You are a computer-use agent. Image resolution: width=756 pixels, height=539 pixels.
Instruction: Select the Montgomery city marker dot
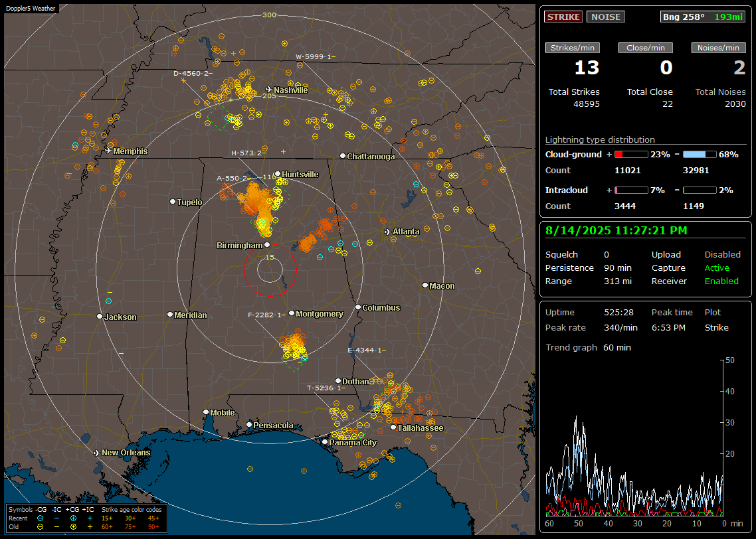292,313
